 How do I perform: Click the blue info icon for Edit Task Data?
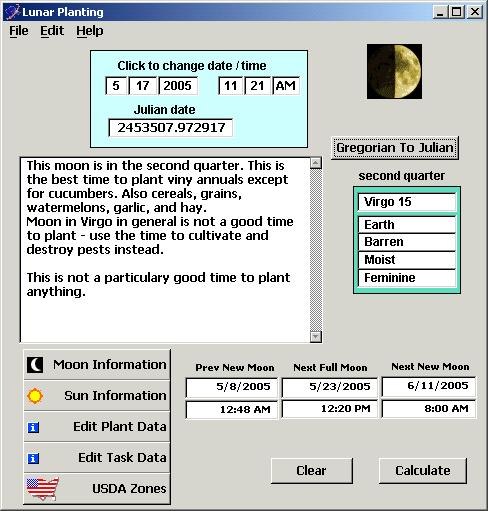[x=33, y=459]
